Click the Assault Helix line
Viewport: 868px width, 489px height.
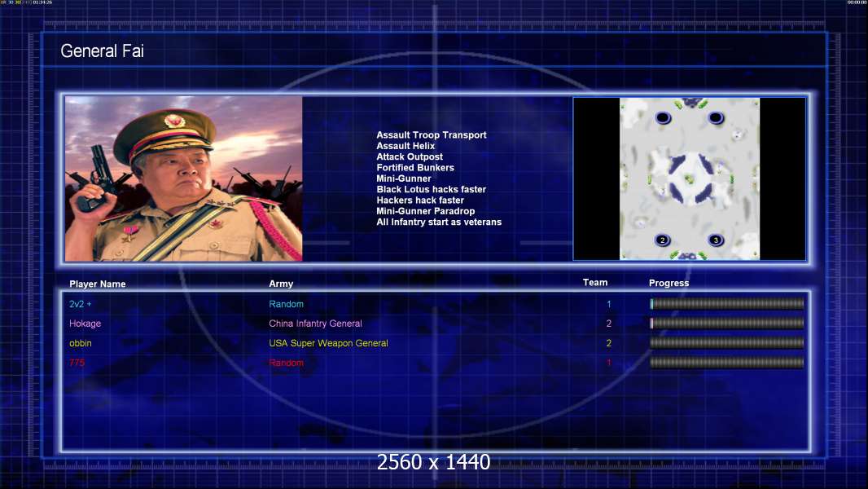[x=406, y=146]
